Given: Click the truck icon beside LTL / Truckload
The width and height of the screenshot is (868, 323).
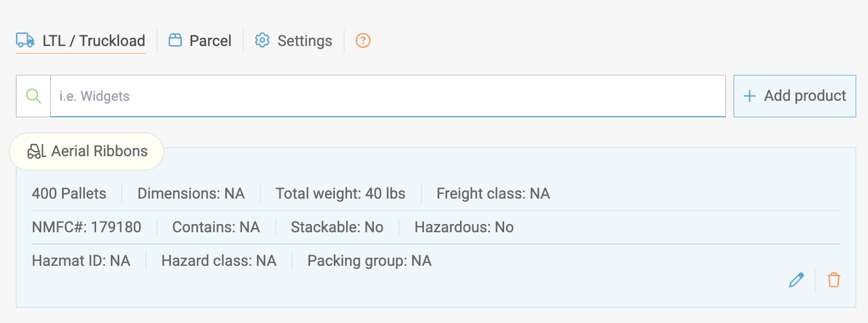Looking at the screenshot, I should 25,40.
